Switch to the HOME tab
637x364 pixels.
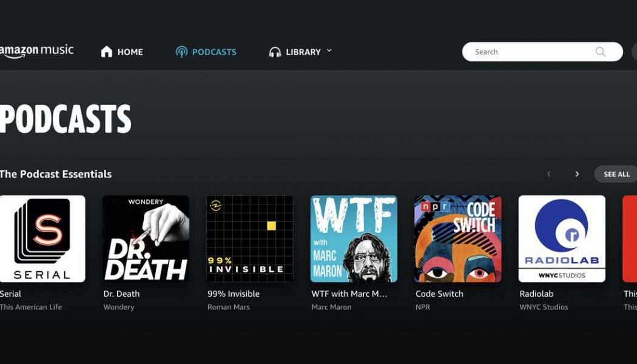(x=129, y=52)
